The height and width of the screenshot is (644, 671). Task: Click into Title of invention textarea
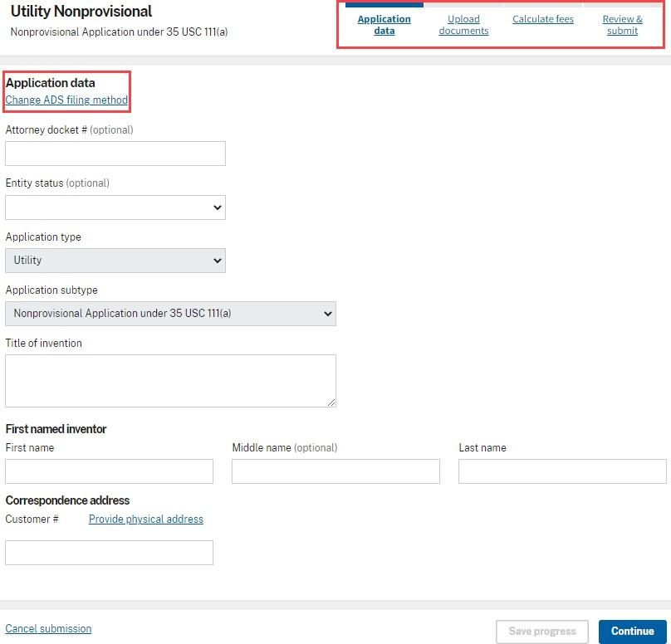[170, 381]
